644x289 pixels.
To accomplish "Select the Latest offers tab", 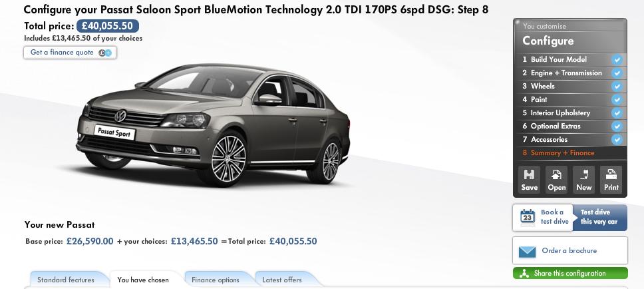I will click(282, 280).
